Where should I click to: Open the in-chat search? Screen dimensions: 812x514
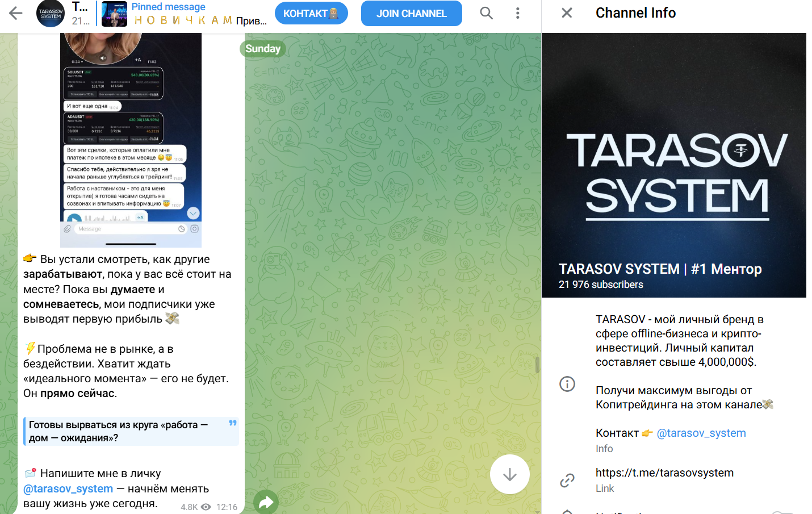[486, 13]
